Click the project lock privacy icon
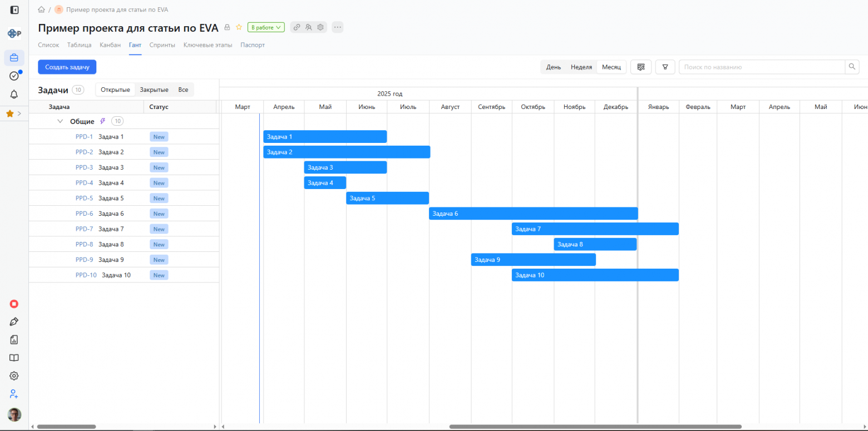 (x=227, y=27)
